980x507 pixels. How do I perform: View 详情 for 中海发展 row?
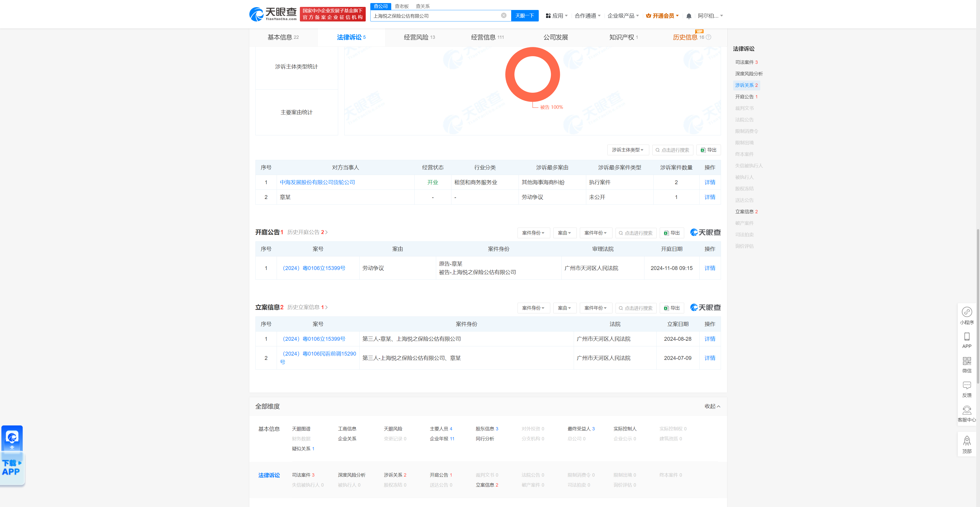point(709,182)
